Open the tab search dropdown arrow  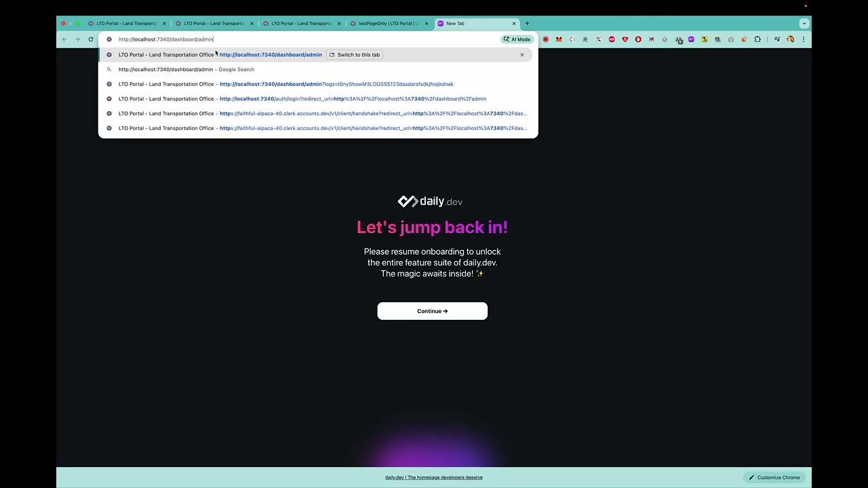pyautogui.click(x=804, y=23)
